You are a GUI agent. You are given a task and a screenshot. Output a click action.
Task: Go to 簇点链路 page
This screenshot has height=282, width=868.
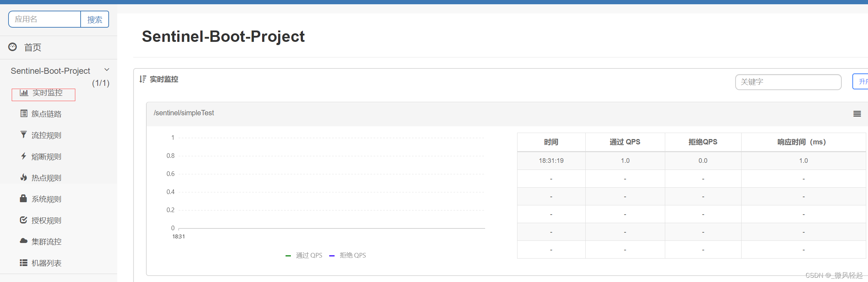click(x=46, y=114)
